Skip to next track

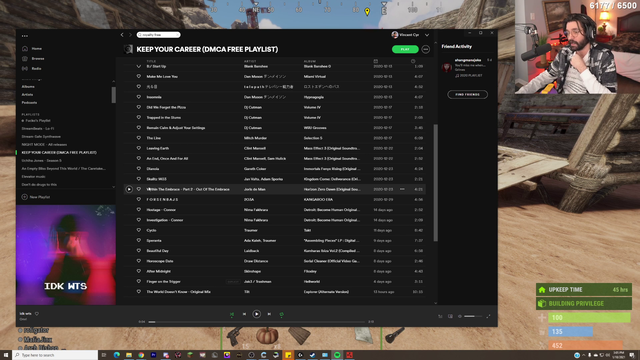pos(269,314)
